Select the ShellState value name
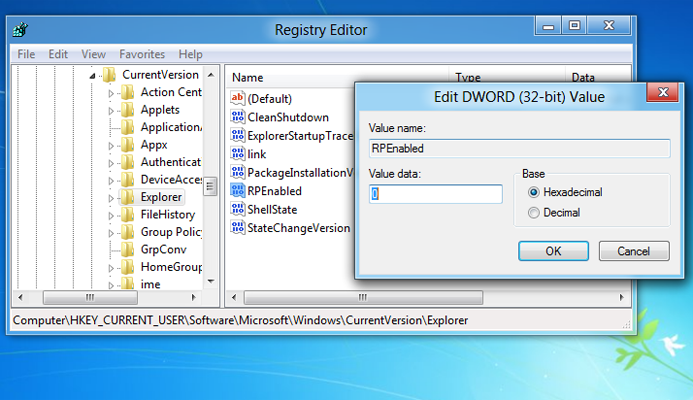This screenshot has width=693, height=400. [272, 210]
